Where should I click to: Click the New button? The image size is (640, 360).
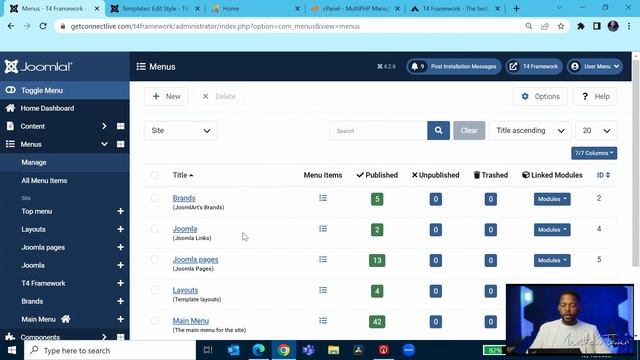point(166,97)
